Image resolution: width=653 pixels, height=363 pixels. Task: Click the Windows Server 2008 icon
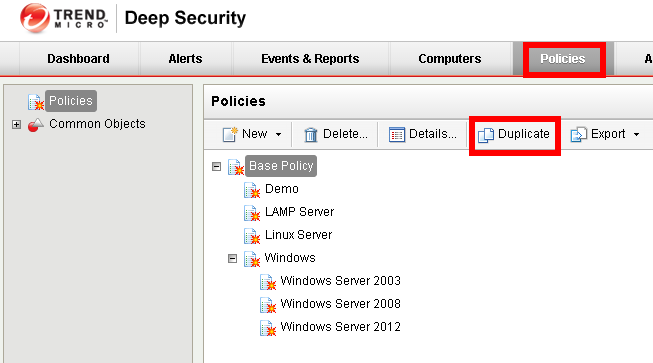click(268, 305)
